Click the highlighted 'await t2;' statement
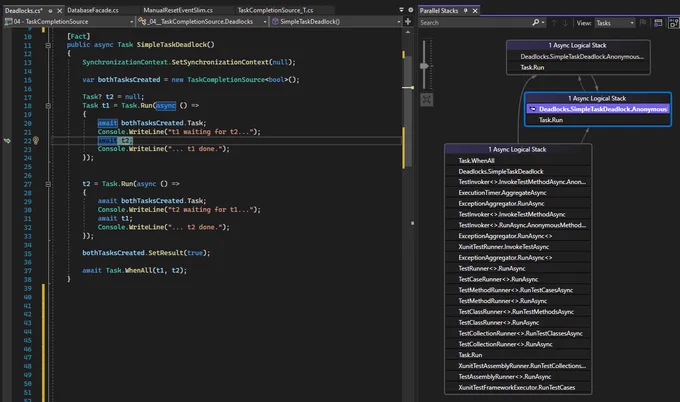Viewport: 680px width, 402px height. [115, 141]
